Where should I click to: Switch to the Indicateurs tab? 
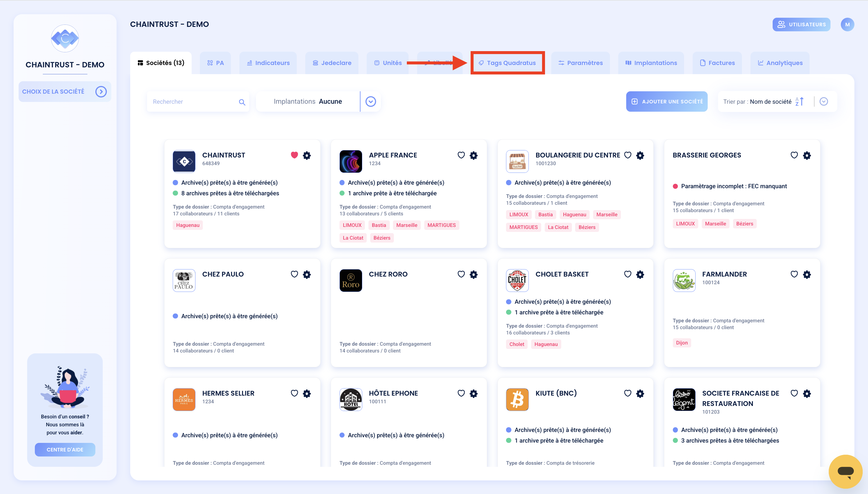click(268, 63)
